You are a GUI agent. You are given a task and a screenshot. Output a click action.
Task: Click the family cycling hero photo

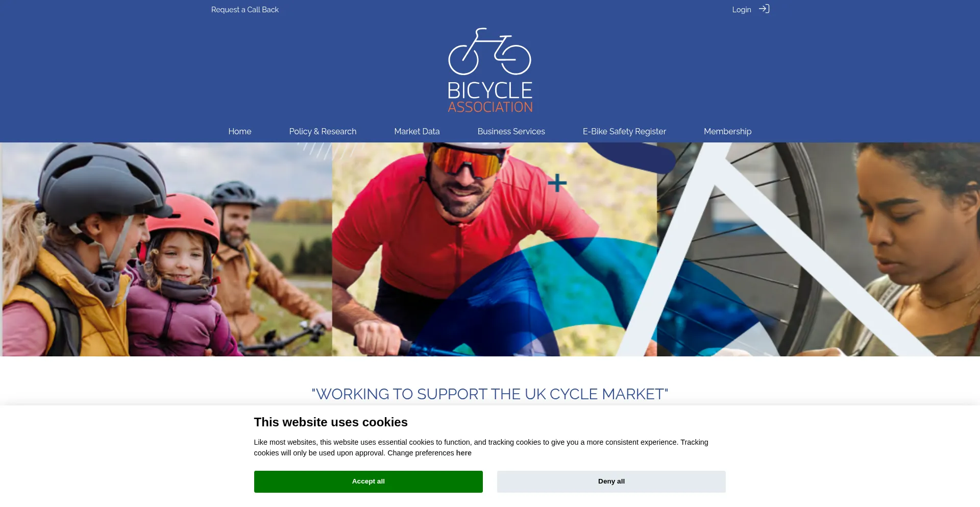coord(166,249)
